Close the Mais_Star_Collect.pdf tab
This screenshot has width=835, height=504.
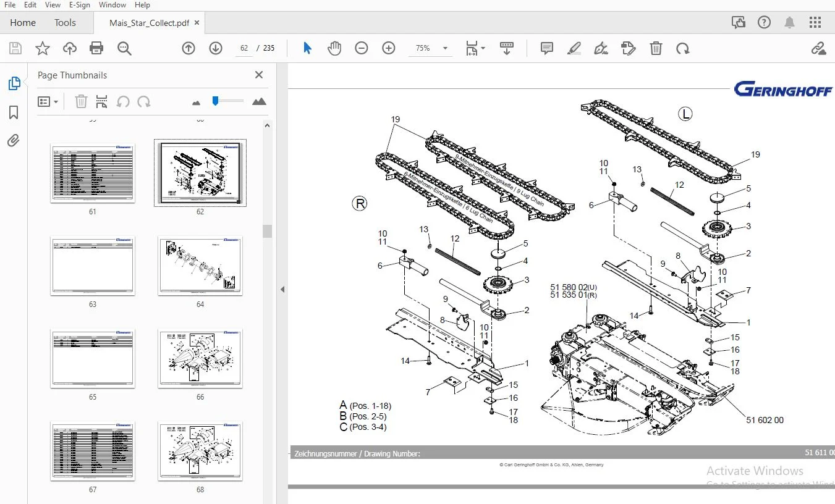(197, 23)
